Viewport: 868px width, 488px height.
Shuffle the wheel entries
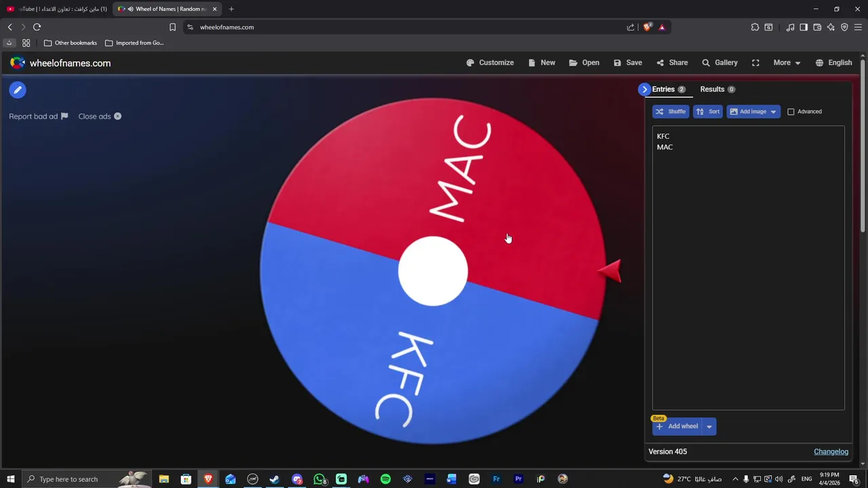click(x=671, y=111)
